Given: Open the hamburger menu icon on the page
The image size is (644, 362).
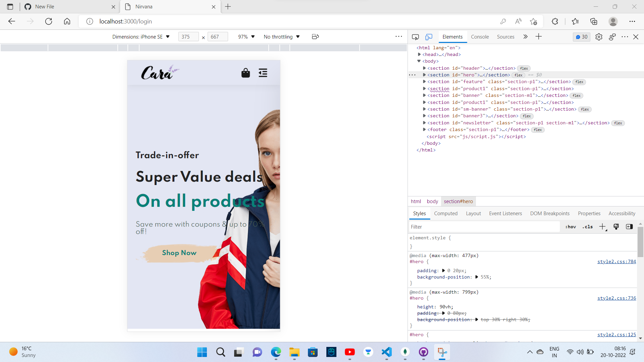Looking at the screenshot, I should pyautogui.click(x=263, y=73).
